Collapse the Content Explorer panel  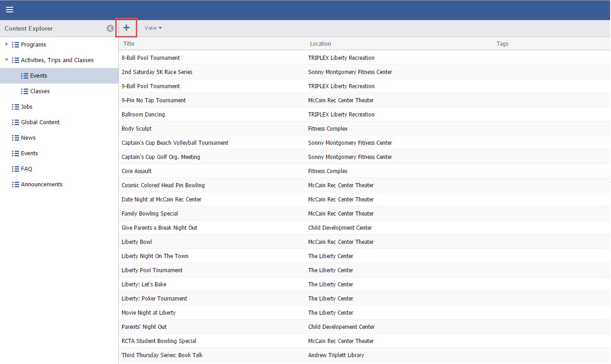click(x=110, y=28)
